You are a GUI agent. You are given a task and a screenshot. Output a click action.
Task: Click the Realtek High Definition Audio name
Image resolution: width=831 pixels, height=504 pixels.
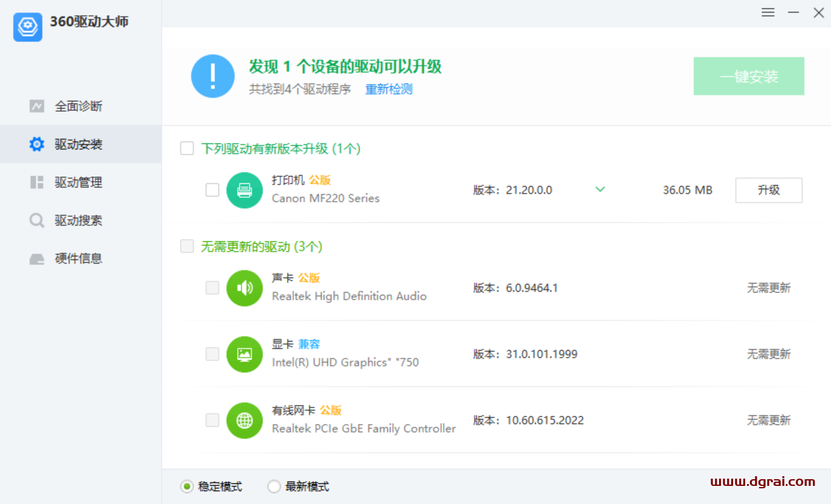[x=350, y=296]
